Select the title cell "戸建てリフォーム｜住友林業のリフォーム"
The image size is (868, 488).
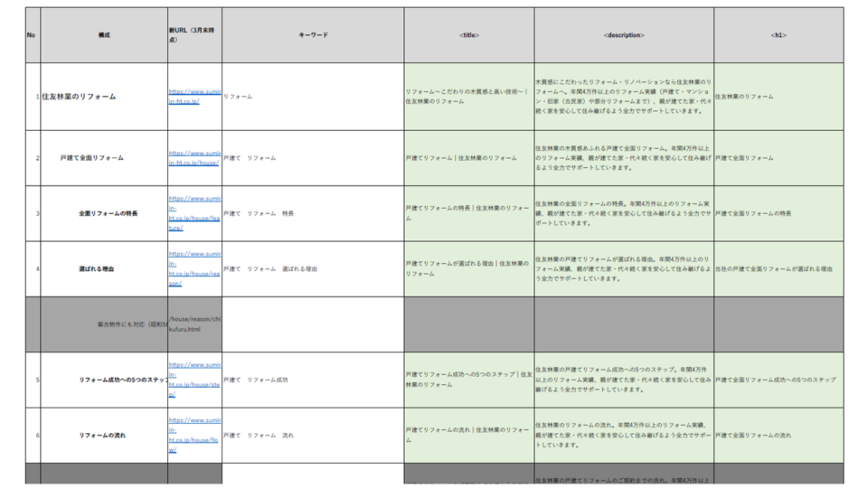coord(469,157)
